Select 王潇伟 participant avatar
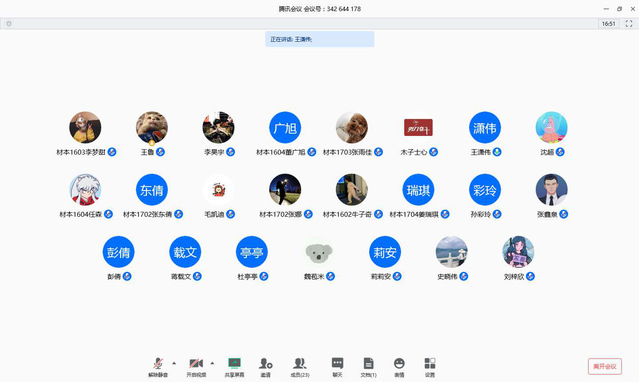The image size is (639, 382). pos(485,128)
